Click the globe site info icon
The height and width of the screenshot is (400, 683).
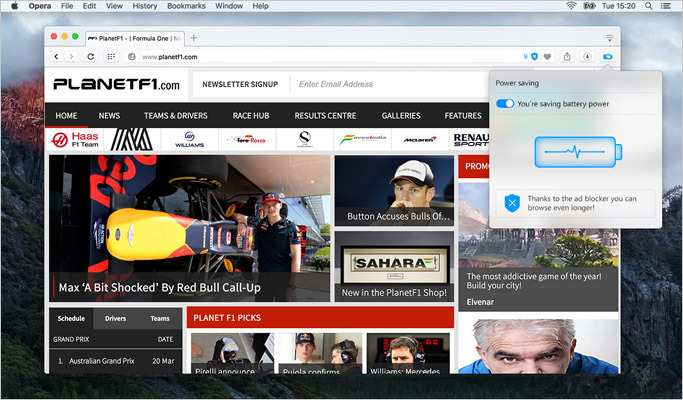(132, 57)
